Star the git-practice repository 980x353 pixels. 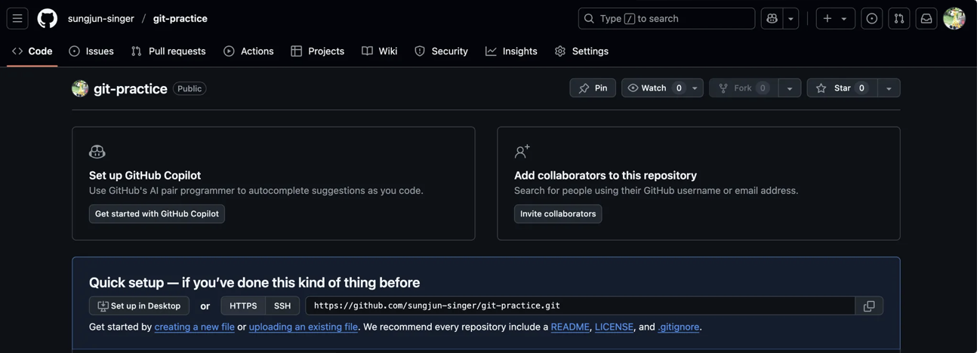(x=842, y=88)
